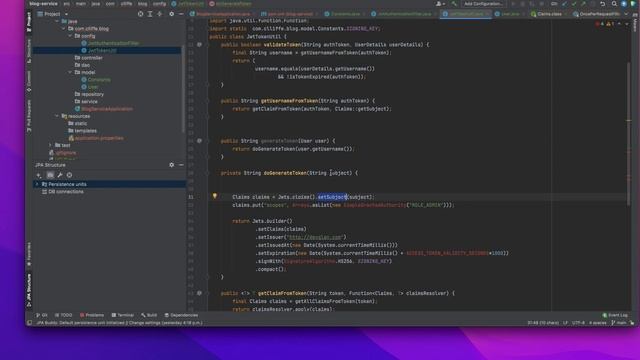The image size is (640, 360).
Task: Open the TODO tool window tab
Action: (x=63, y=315)
